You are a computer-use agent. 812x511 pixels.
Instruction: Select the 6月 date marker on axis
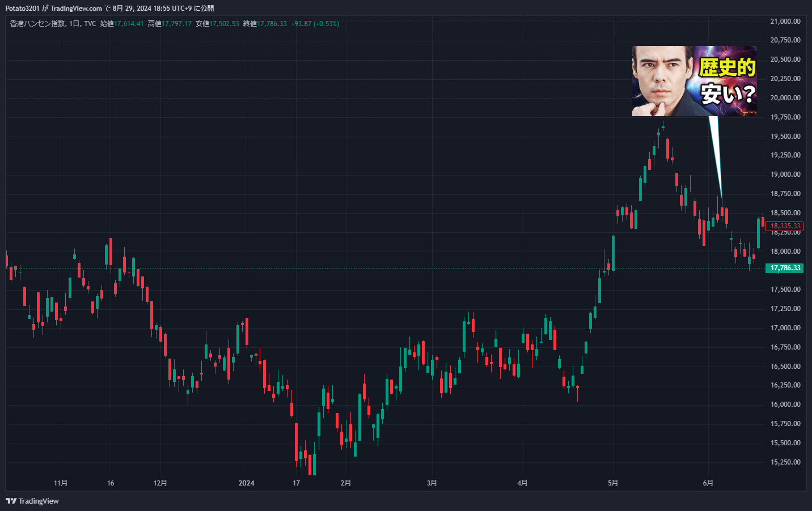(708, 483)
